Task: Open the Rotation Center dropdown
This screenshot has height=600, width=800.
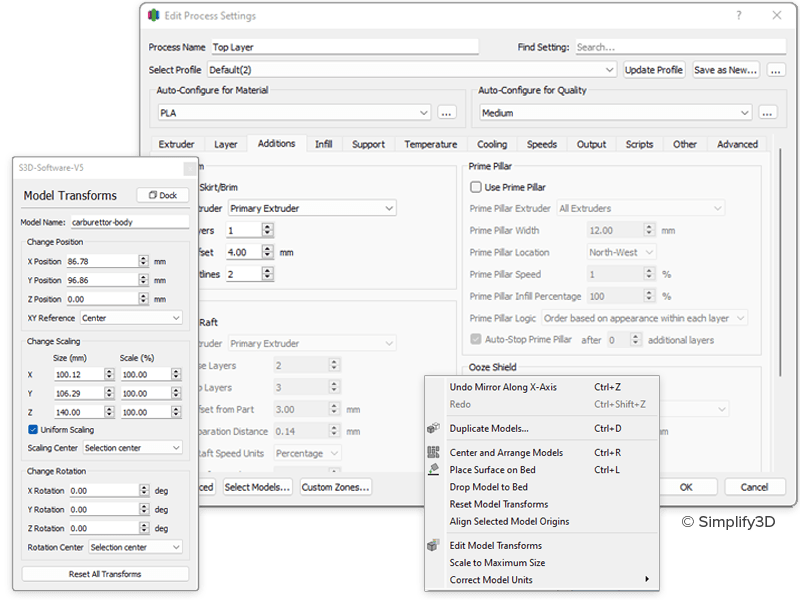Action: [135, 547]
